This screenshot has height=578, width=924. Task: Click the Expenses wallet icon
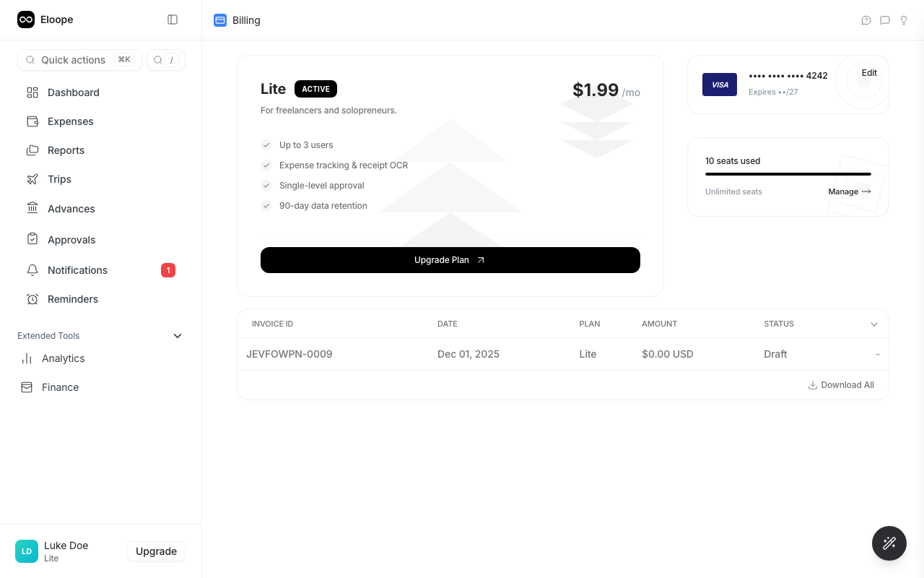click(x=32, y=121)
